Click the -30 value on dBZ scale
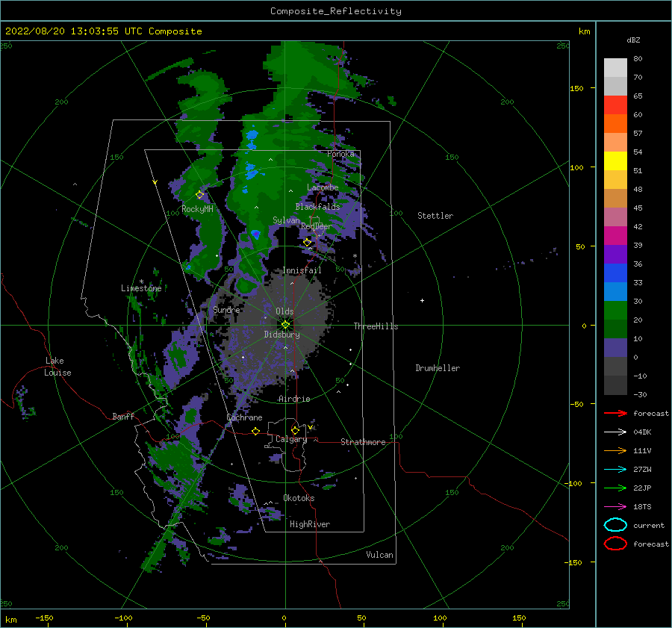The height and width of the screenshot is (628, 672). [640, 394]
